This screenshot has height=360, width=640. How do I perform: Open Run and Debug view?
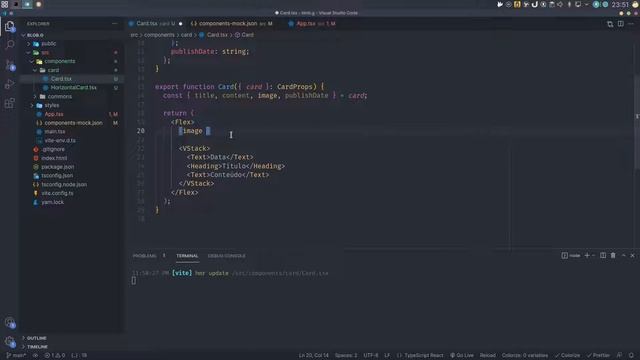(10, 84)
